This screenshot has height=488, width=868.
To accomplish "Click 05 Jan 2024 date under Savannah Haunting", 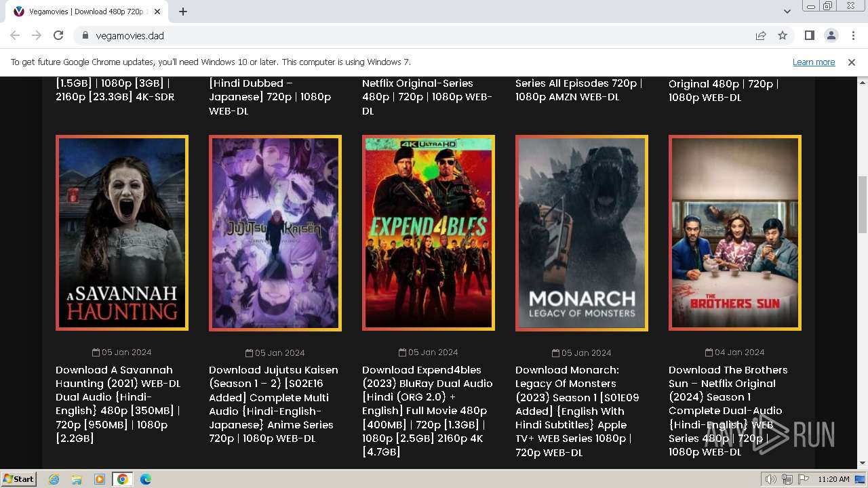I will 122,352.
